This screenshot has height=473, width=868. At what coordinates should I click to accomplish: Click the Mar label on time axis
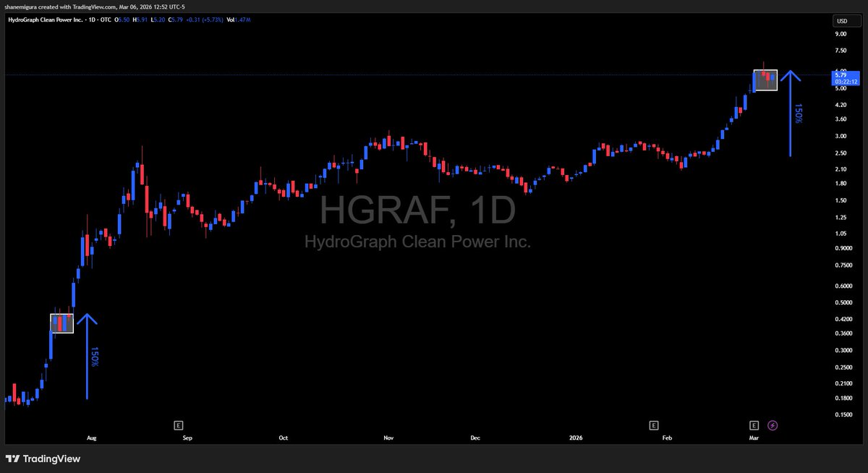[754, 438]
